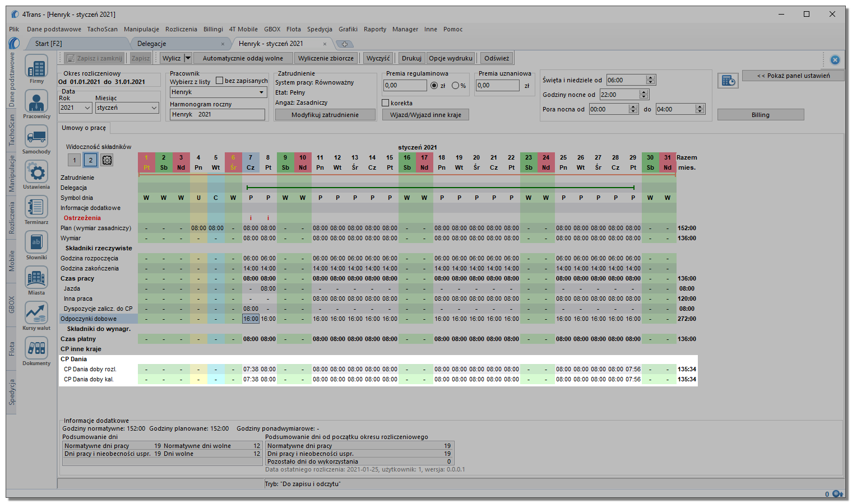The image size is (852, 504).
Task: Click the Ostrzeżenia row label
Action: [x=82, y=218]
